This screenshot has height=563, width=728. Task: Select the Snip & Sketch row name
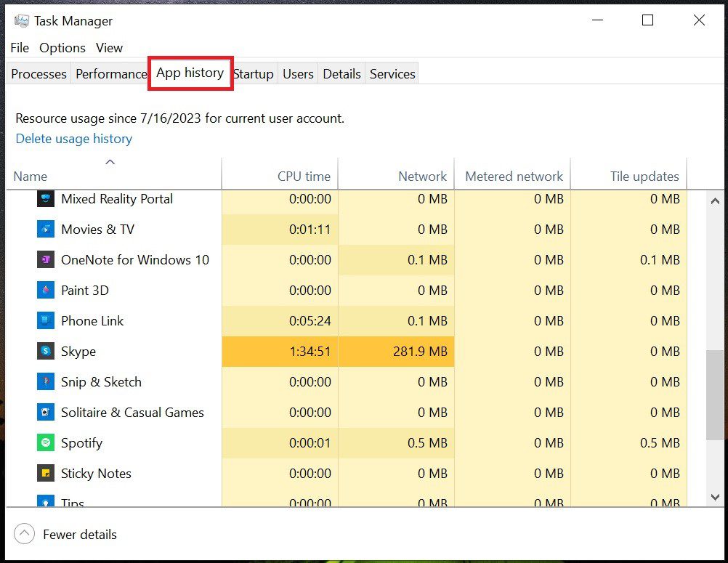point(101,382)
